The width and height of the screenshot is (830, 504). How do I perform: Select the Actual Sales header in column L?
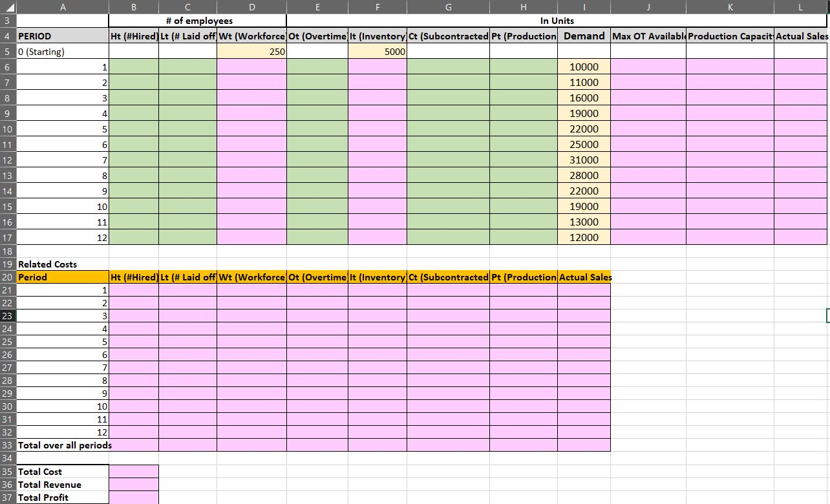click(802, 36)
